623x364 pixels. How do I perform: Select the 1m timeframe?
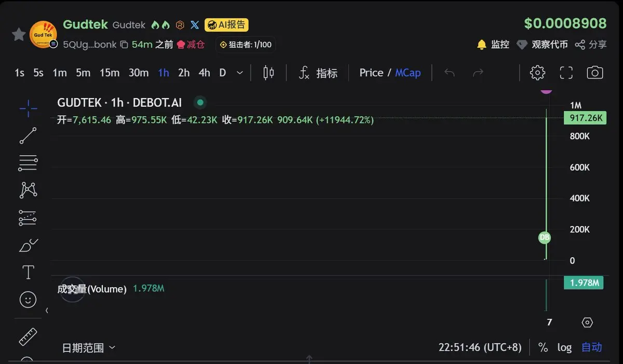60,73
